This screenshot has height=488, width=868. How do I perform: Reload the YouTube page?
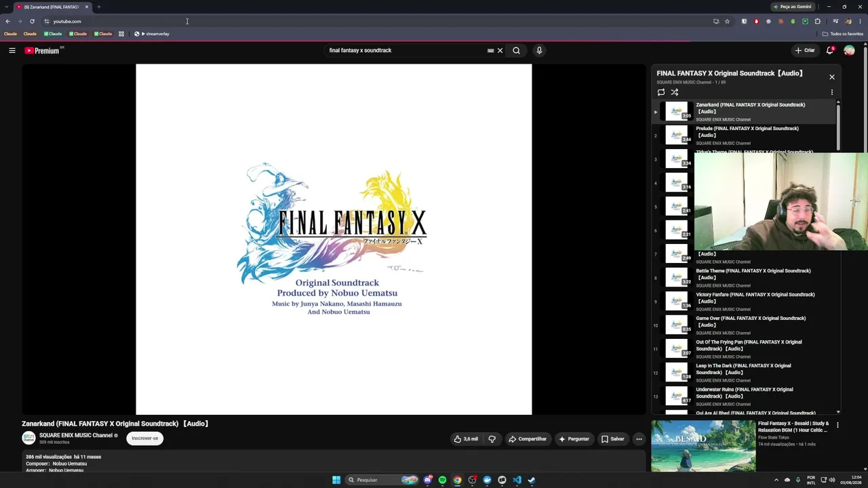pyautogui.click(x=32, y=21)
